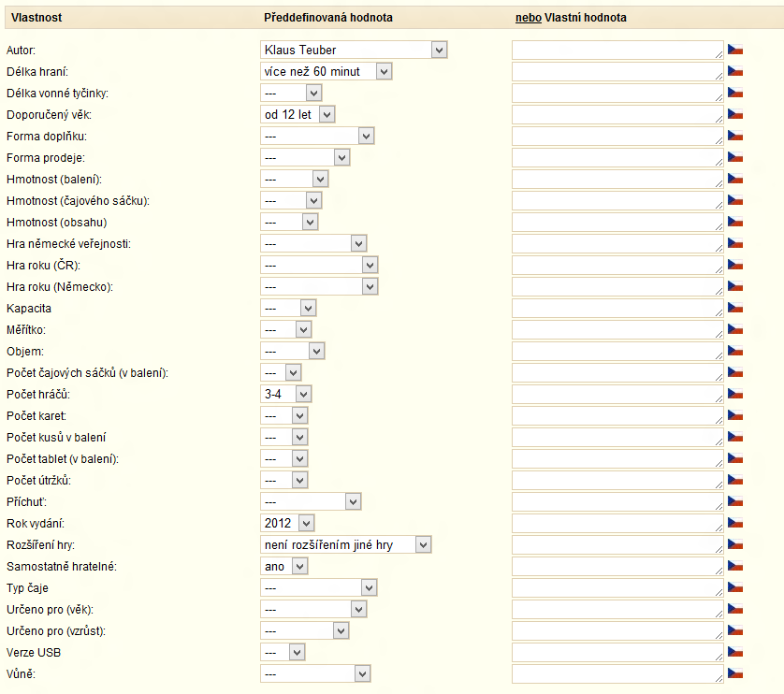Open the Doporučený věk dropdown

click(x=298, y=114)
